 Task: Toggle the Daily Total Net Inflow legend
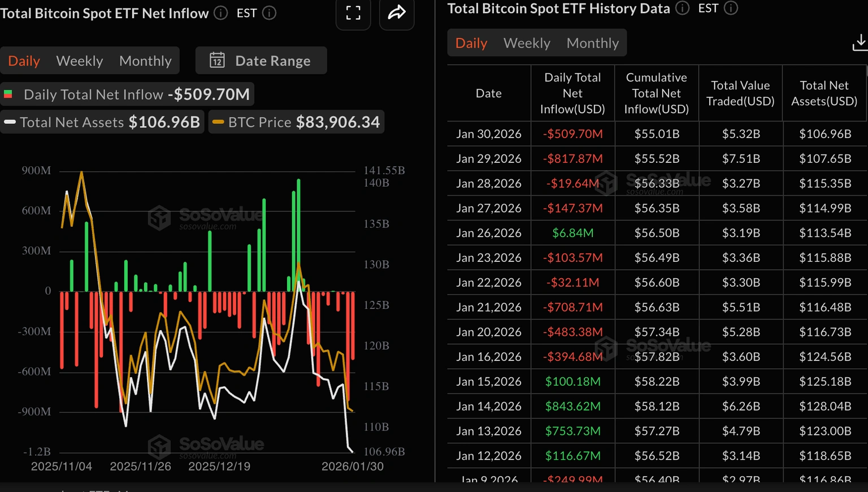[127, 94]
